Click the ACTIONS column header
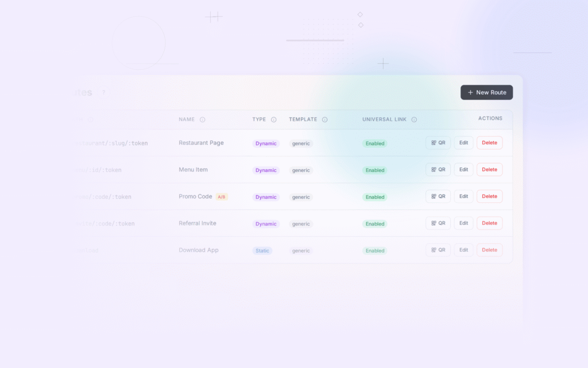The height and width of the screenshot is (368, 588). [490, 118]
